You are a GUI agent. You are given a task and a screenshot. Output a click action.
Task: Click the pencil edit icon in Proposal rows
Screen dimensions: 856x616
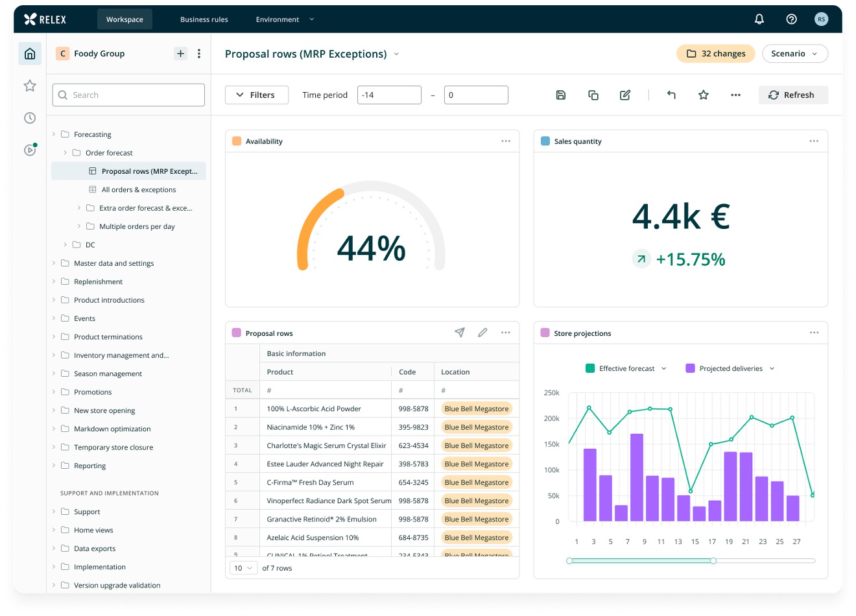click(482, 333)
